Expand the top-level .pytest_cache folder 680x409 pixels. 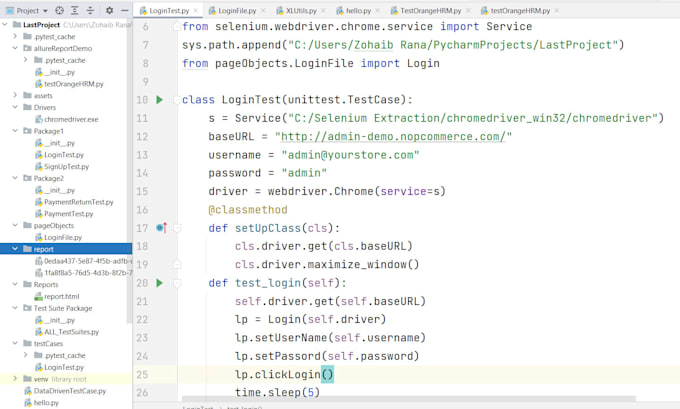pyautogui.click(x=15, y=36)
